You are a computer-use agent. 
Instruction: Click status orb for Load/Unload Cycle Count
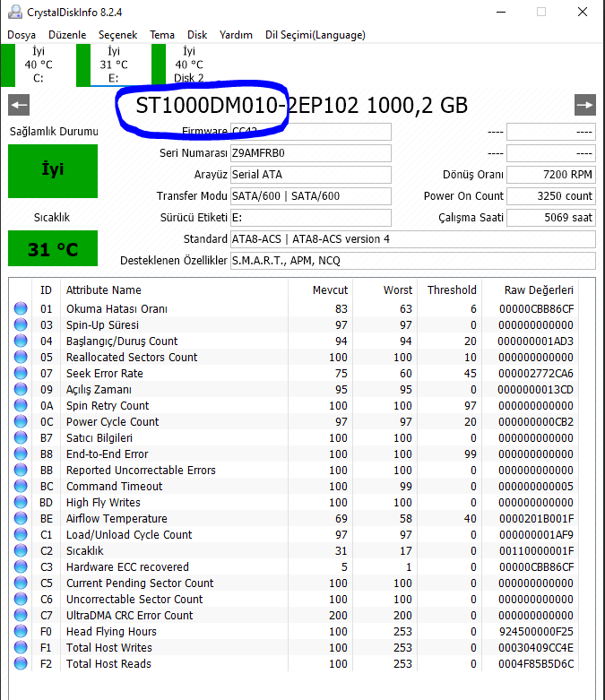21,534
